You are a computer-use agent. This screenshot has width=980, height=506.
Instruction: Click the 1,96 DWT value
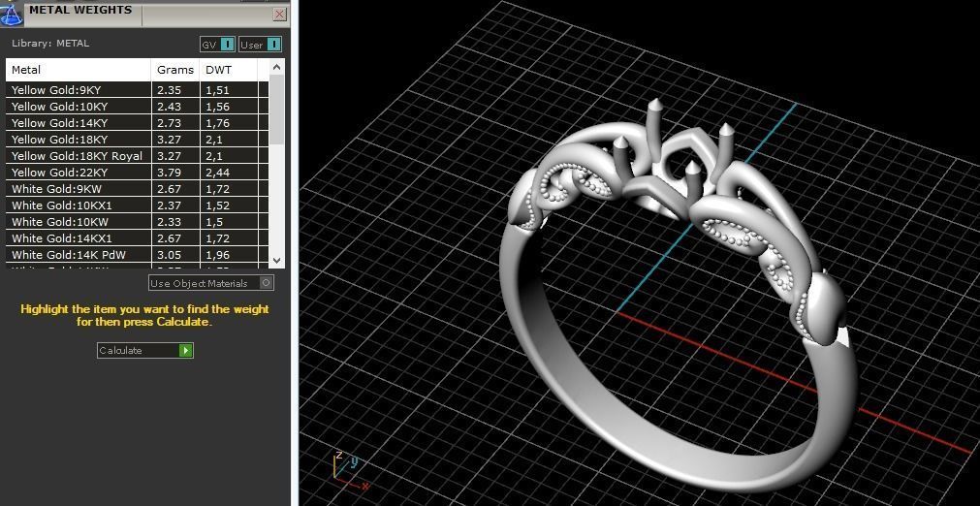(217, 255)
